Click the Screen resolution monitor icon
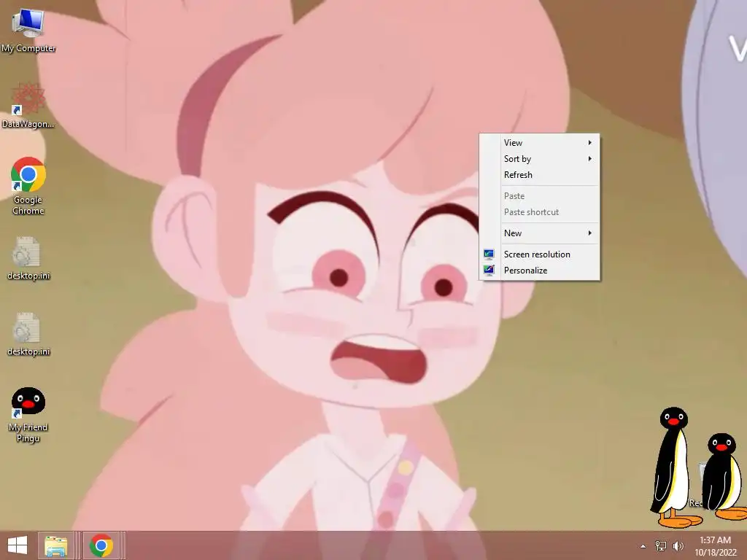The height and width of the screenshot is (560, 747). tap(489, 254)
